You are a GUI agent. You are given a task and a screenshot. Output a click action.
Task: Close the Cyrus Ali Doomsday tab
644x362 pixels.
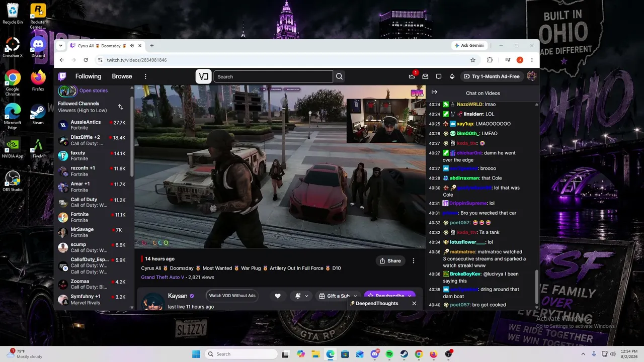tap(140, 46)
